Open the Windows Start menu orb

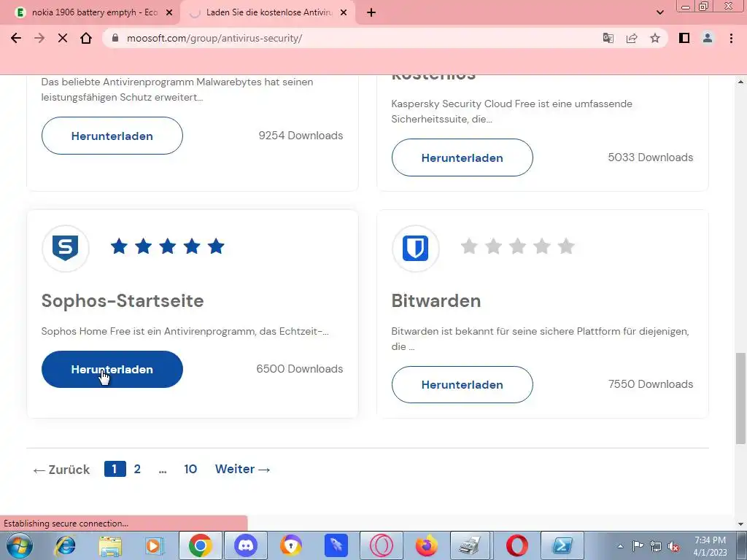(18, 545)
